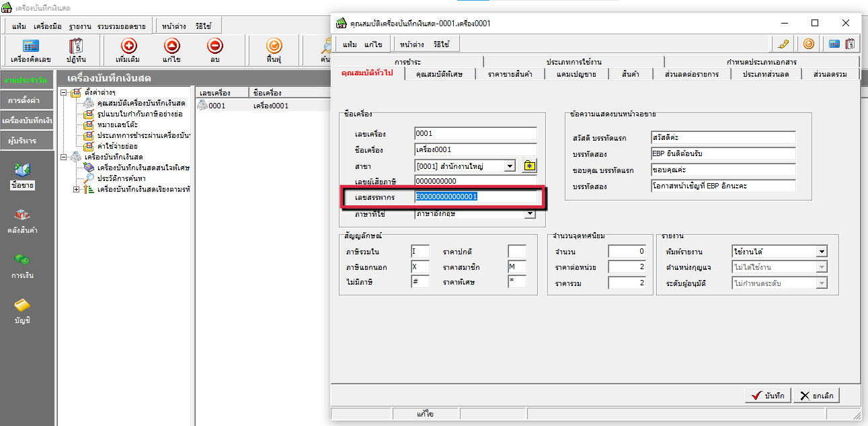Select the ราคาขายสินค้า tab
Screen dimensions: 868x426
tap(510, 74)
